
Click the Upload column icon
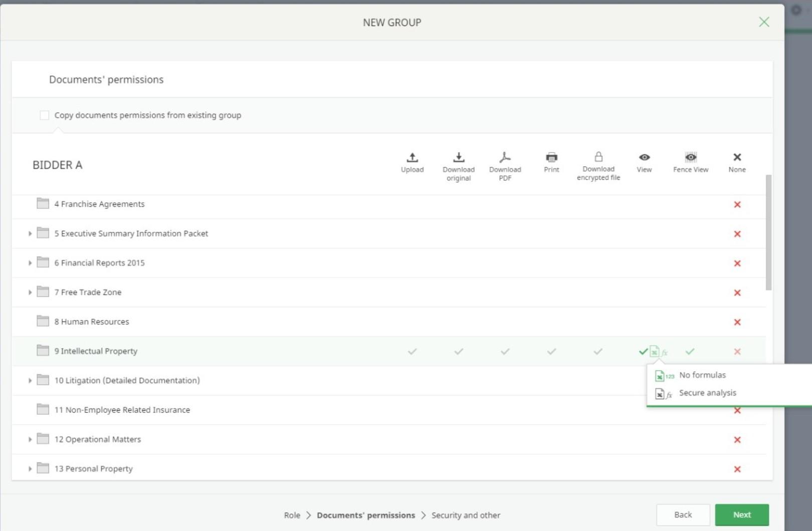(x=412, y=157)
